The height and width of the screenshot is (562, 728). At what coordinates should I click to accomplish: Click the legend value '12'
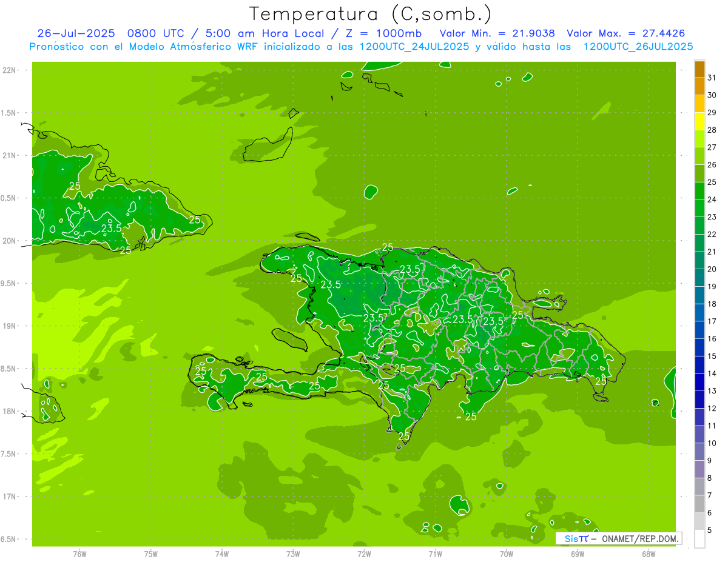[712, 409]
